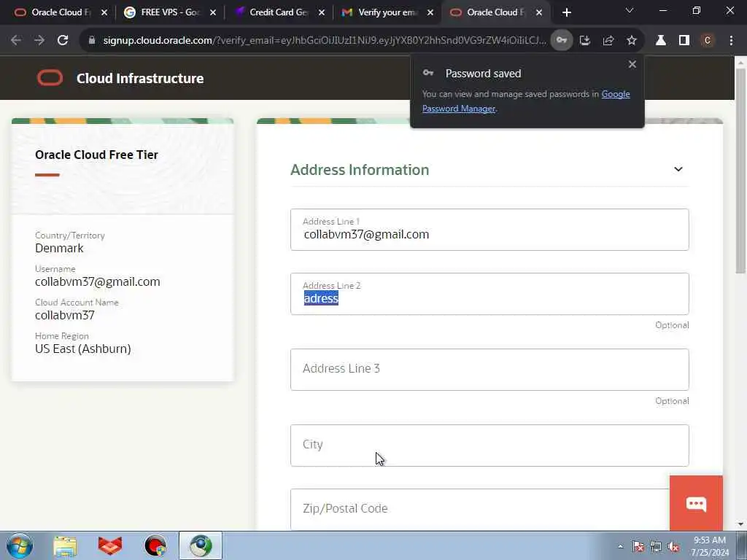
Task: Open the Action Center flag icon
Action: pos(638,547)
